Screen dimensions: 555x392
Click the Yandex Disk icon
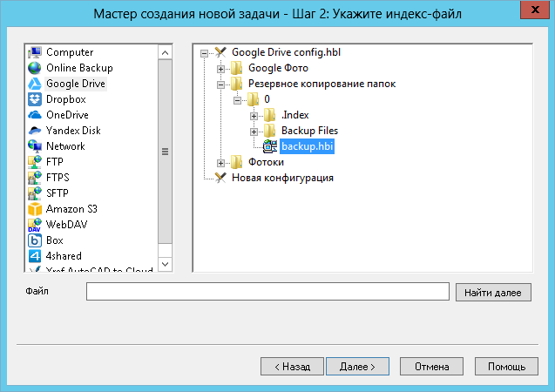[35, 131]
